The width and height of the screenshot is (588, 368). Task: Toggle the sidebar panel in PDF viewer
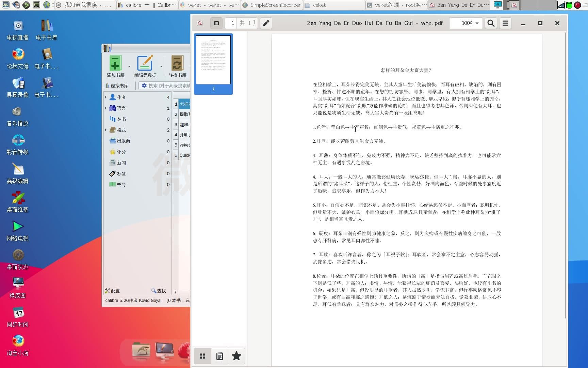tap(216, 23)
